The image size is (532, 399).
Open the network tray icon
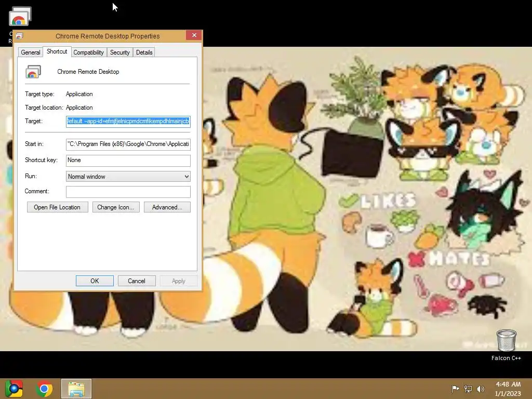click(x=468, y=389)
